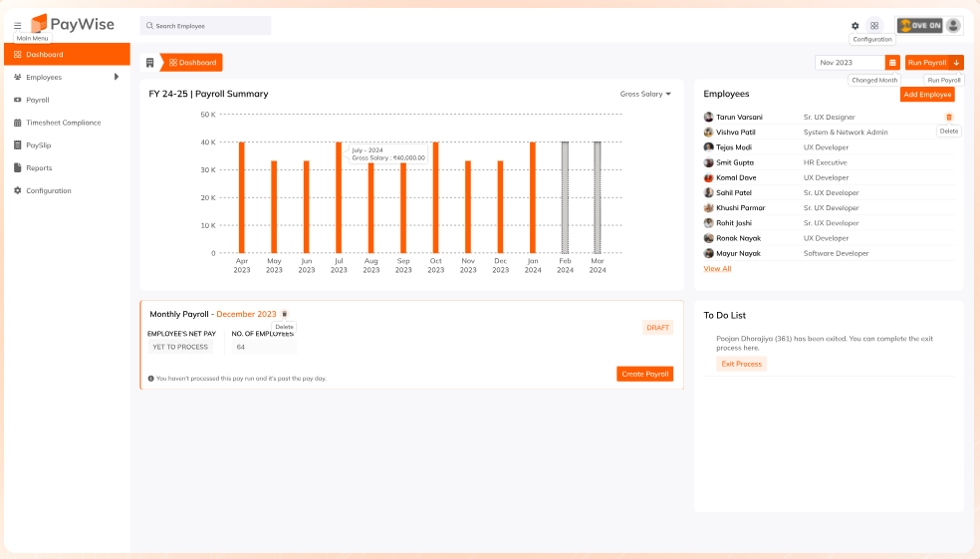Click the HR Executive role text

point(825,162)
